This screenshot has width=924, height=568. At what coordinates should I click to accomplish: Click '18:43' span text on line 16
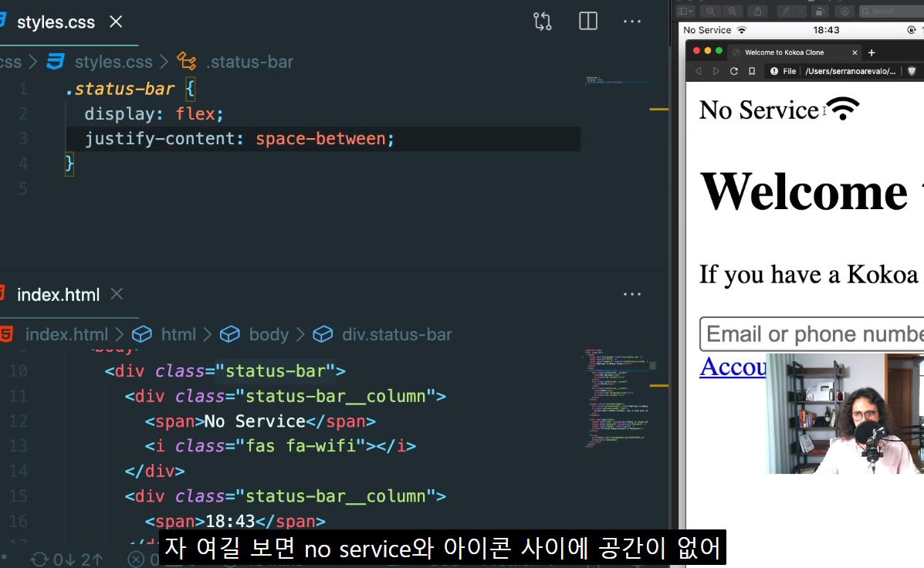230,522
